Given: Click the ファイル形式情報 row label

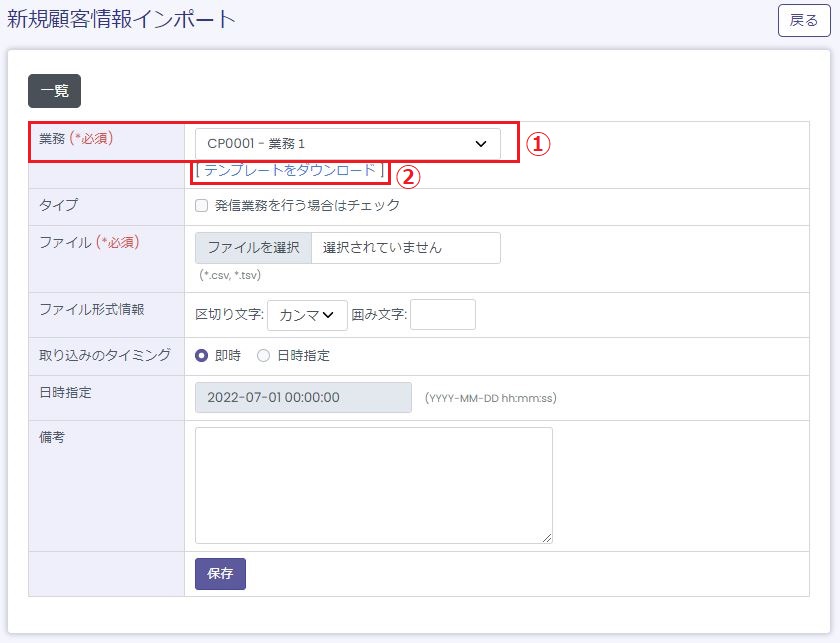Looking at the screenshot, I should point(92,310).
